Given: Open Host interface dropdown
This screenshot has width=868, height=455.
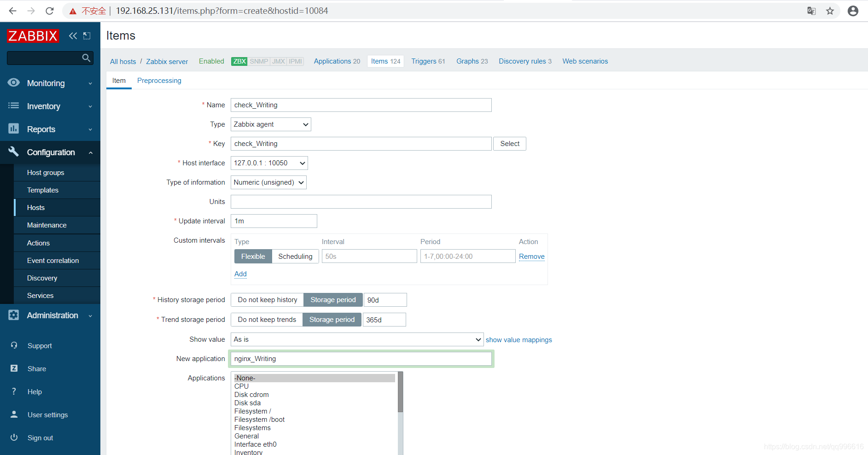Looking at the screenshot, I should pos(269,163).
